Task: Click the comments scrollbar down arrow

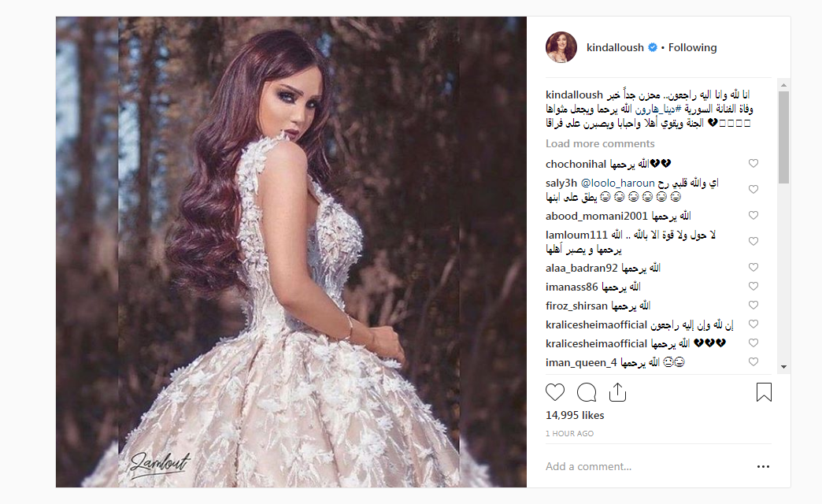Action: [783, 367]
